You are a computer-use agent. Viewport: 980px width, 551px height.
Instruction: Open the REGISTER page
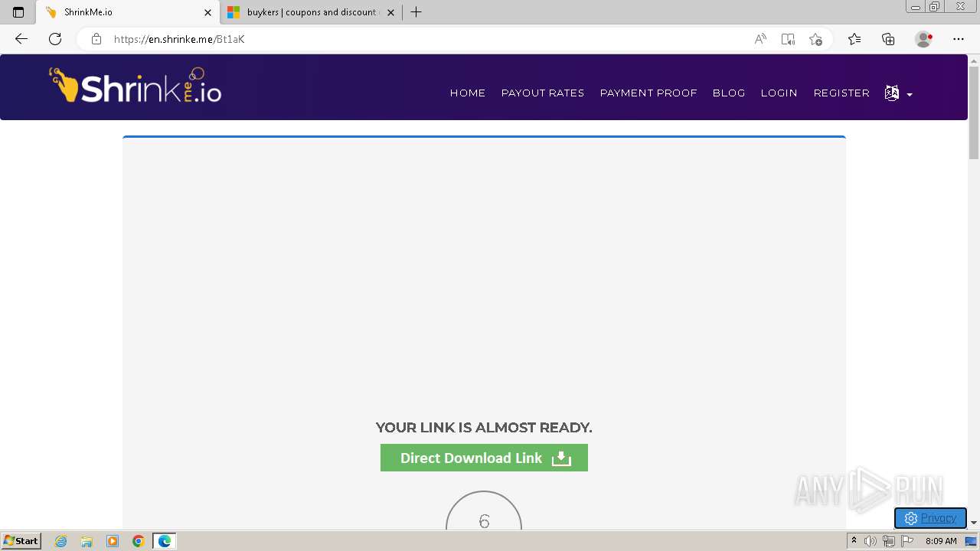pyautogui.click(x=841, y=93)
